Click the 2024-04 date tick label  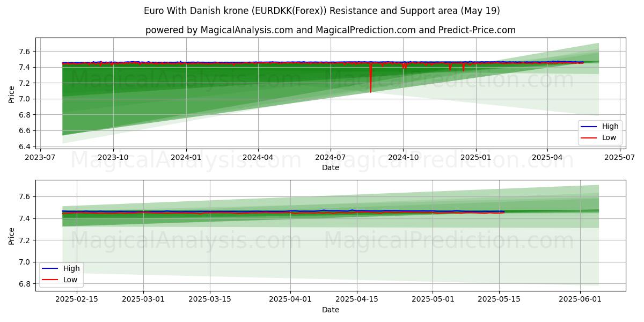[x=258, y=157]
